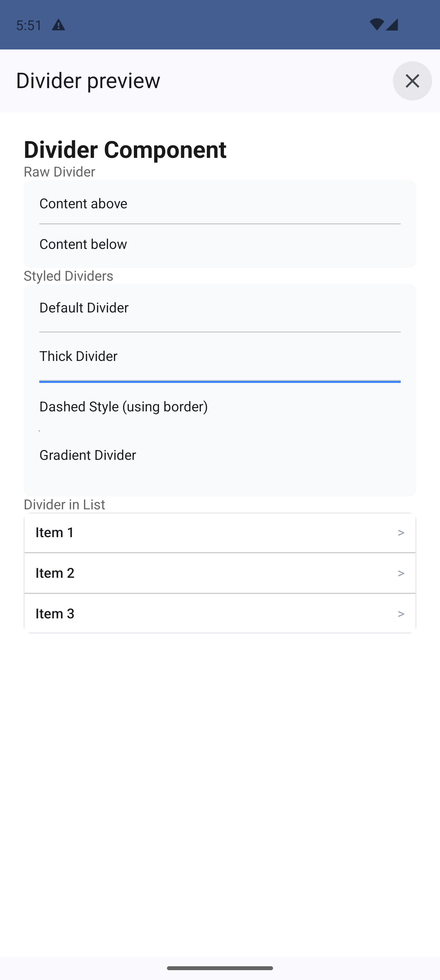Tap the bottom navigation gesture handle
The width and height of the screenshot is (440, 980).
coord(220,968)
